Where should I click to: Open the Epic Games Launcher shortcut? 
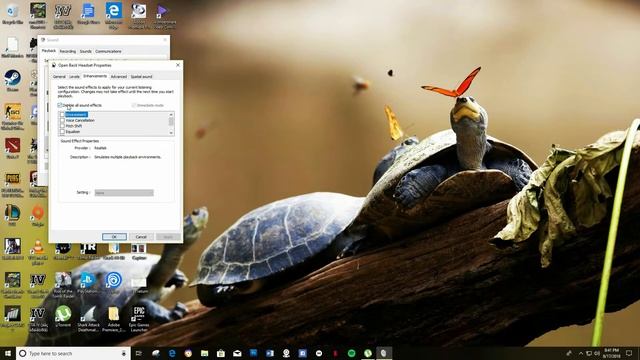pos(139,319)
